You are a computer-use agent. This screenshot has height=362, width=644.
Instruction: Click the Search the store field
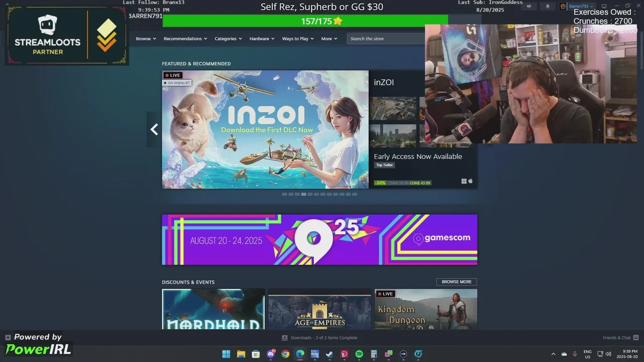(386, 39)
